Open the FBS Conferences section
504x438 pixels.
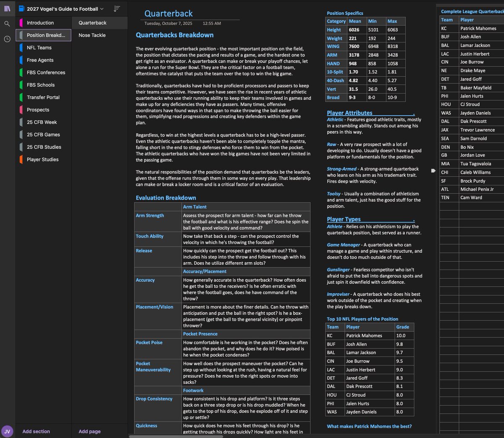point(43,72)
